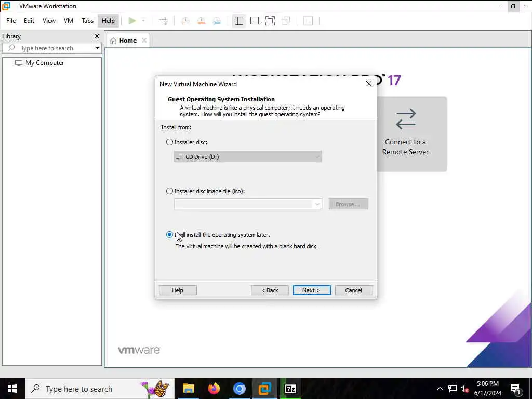This screenshot has width=532, height=399.
Task: Cancel the New Virtual Machine Wizard
Action: 353,290
